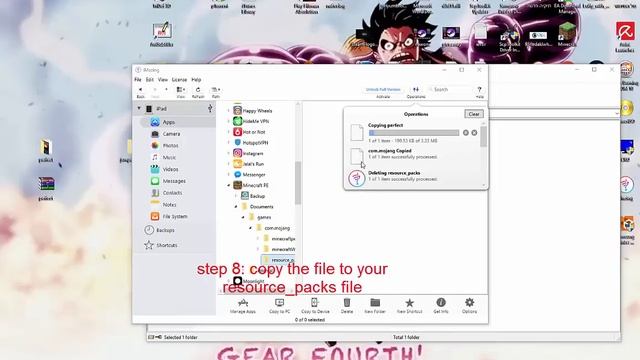
Task: Open the Minecraft desktop shortcut icon
Action: click(567, 34)
